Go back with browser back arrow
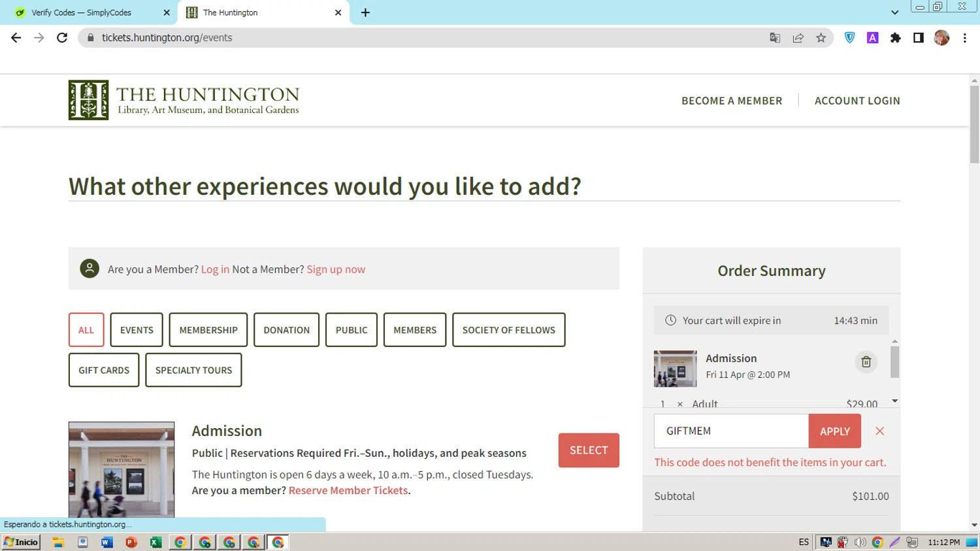 [x=16, y=38]
